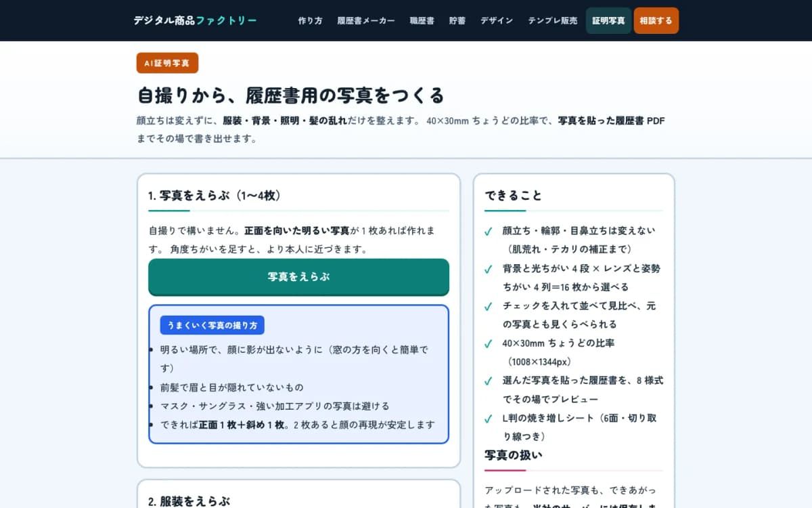Click checkmark beside 背景と光ちがい 4 段

488,269
